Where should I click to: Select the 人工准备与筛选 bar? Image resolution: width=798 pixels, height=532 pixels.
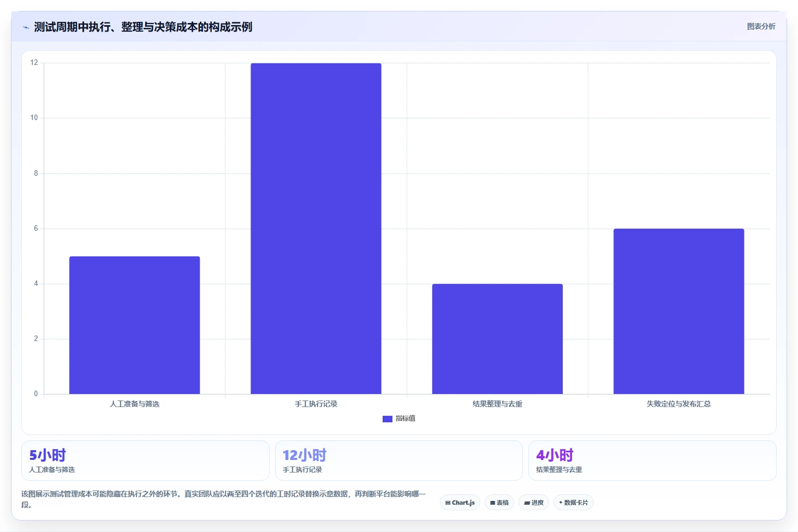coord(134,325)
